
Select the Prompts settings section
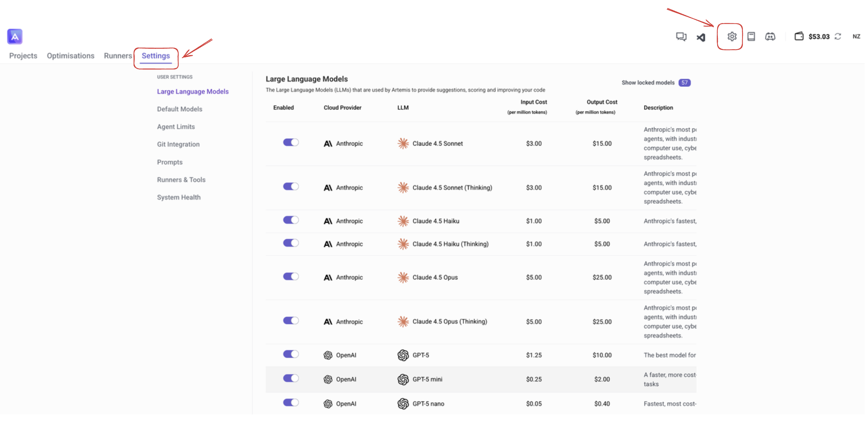tap(170, 162)
